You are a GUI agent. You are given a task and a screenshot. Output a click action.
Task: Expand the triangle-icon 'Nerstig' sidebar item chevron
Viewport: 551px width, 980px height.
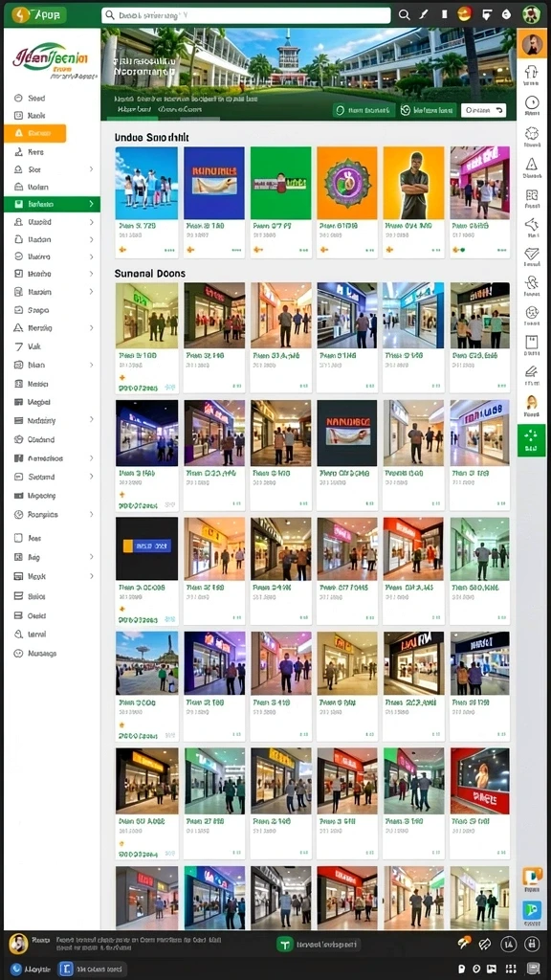[x=91, y=327]
